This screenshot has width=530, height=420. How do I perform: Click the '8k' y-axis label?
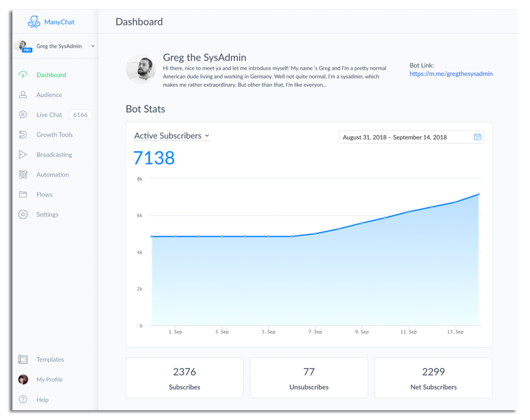click(140, 179)
